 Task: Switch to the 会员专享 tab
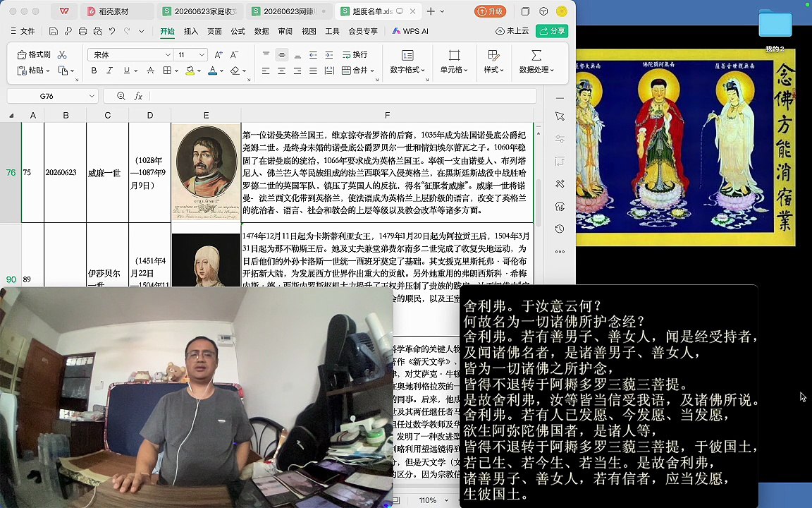point(363,31)
